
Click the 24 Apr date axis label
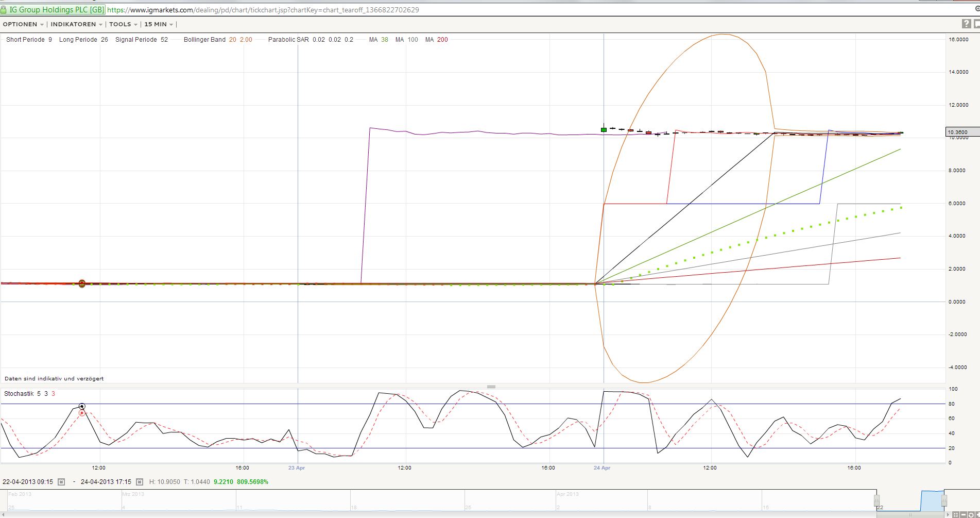coord(602,468)
